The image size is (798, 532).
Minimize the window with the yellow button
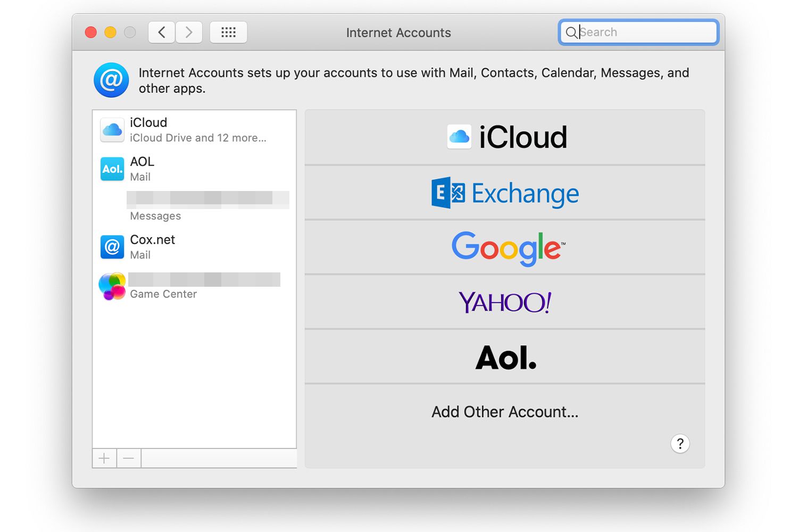[x=110, y=32]
